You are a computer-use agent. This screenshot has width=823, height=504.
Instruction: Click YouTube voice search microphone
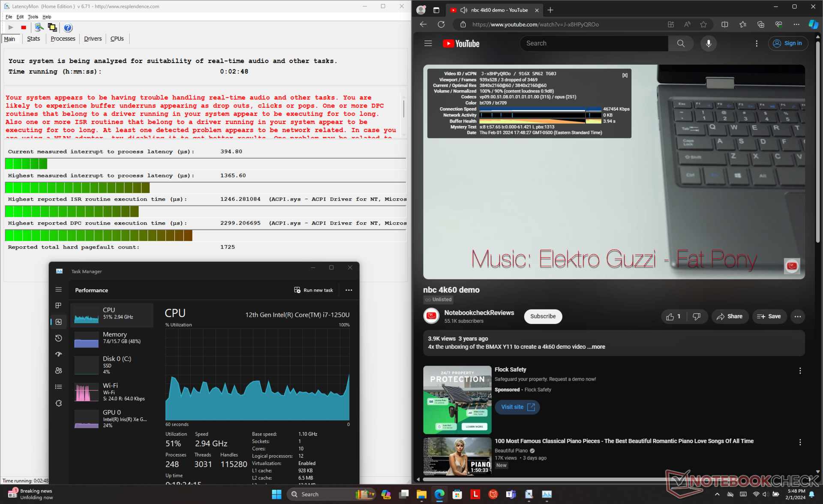pos(709,43)
